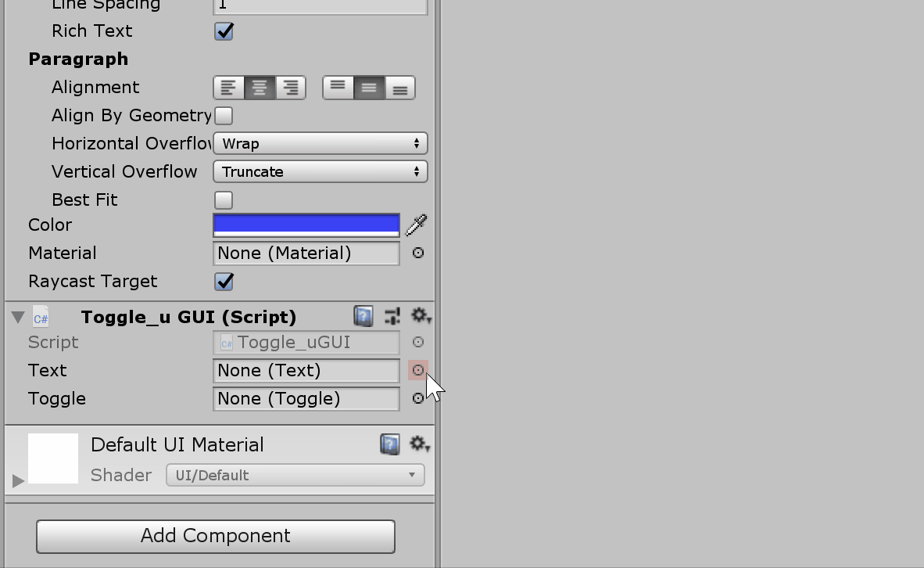This screenshot has width=924, height=568.
Task: Click the blue Color swatch
Action: tap(306, 225)
